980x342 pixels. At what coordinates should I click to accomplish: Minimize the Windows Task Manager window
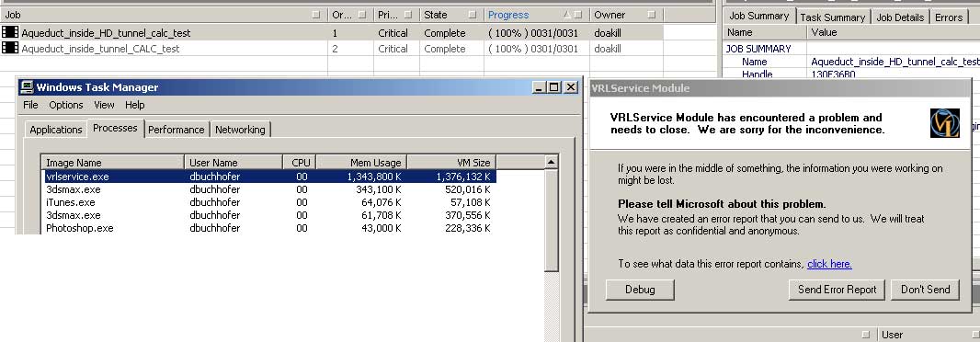(540, 87)
